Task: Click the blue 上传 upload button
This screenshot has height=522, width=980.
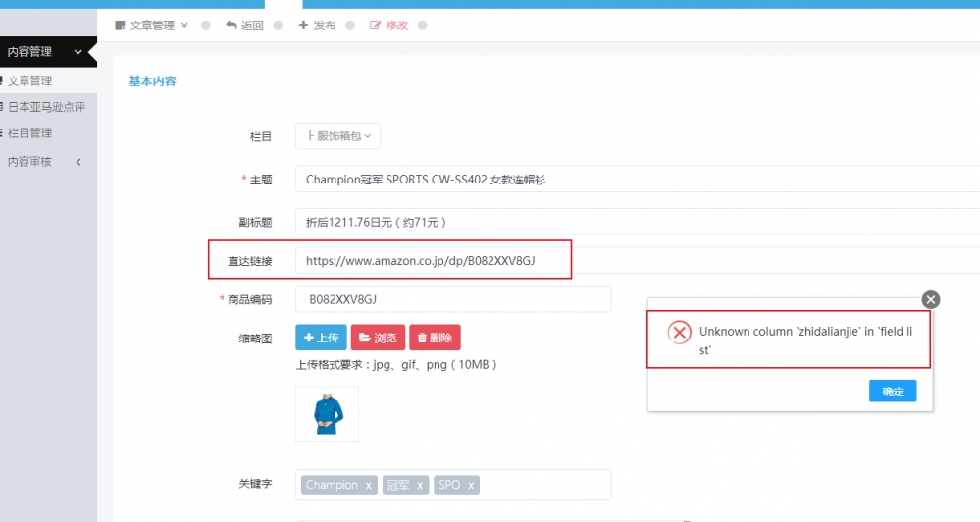Action: [x=321, y=338]
